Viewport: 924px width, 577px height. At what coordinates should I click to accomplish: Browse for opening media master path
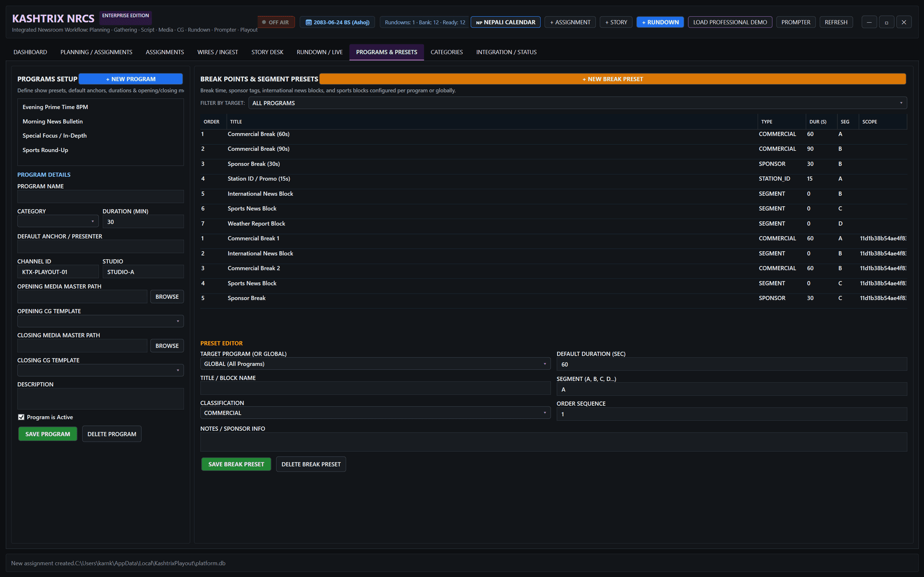coord(167,297)
